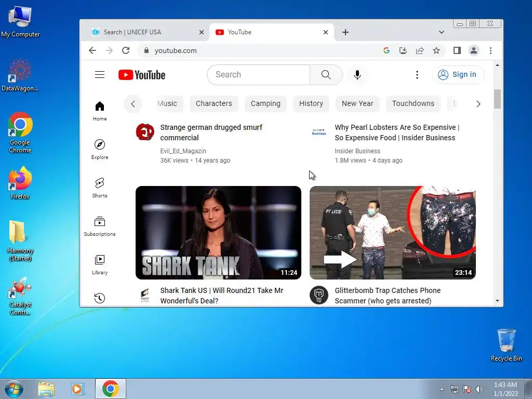Open History clock icon in sidebar

[x=100, y=298]
